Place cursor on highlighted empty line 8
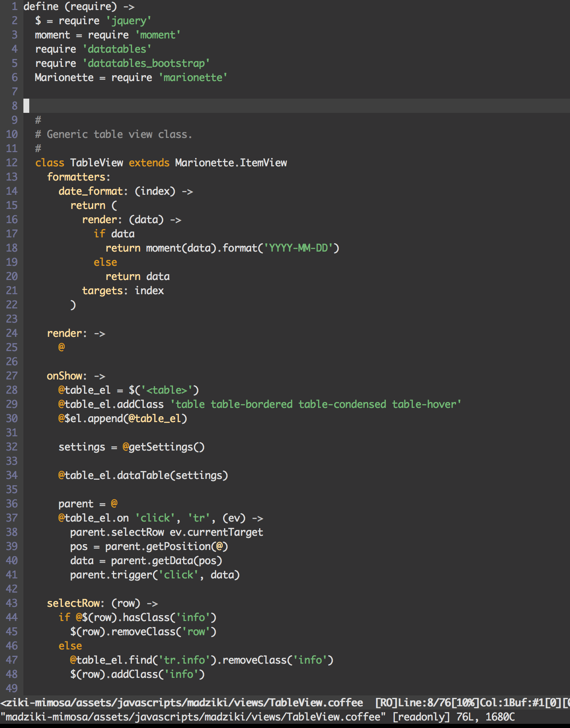 coord(297,106)
